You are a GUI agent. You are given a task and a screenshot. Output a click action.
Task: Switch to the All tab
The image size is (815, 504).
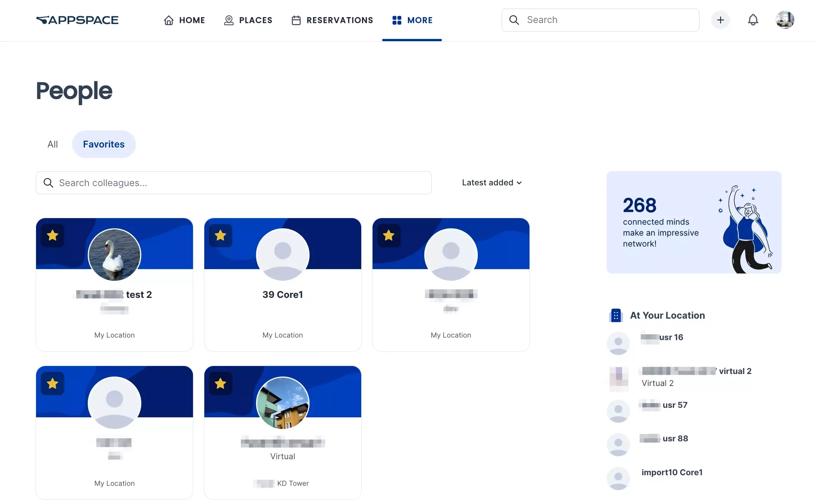(52, 144)
